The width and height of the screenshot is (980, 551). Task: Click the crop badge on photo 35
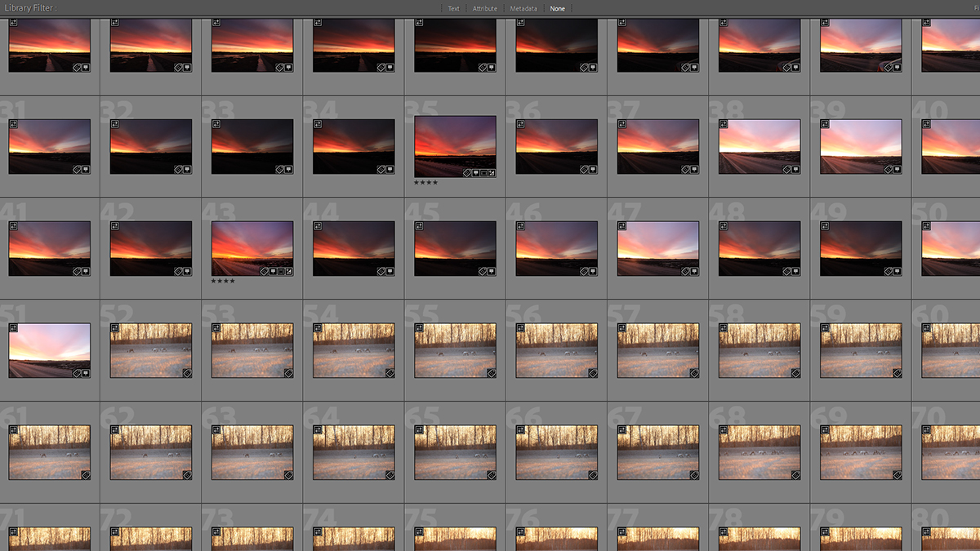pos(485,172)
